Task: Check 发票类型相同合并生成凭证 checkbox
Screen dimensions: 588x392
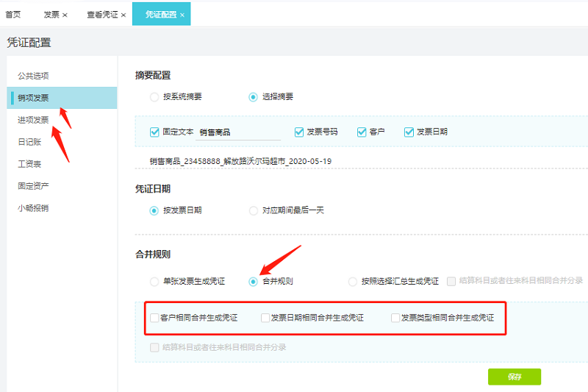Action: 395,318
